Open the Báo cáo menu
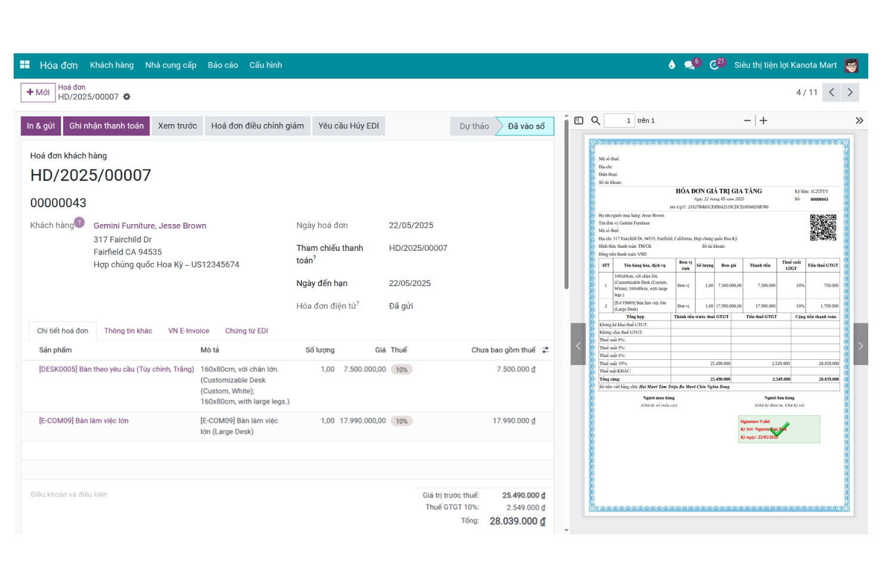Image resolution: width=882 pixels, height=588 pixels. 223,65
